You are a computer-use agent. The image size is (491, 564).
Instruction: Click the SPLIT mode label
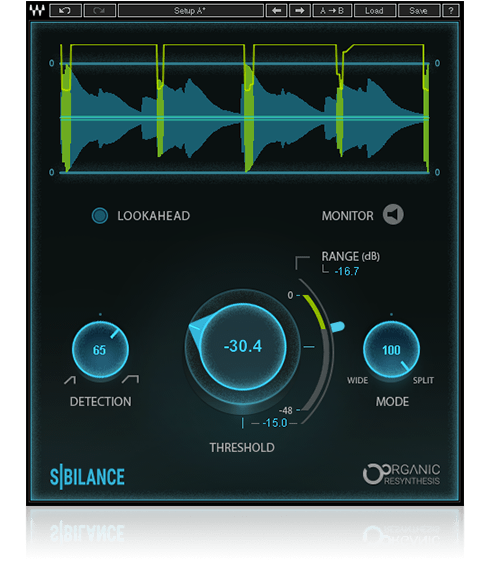423,380
